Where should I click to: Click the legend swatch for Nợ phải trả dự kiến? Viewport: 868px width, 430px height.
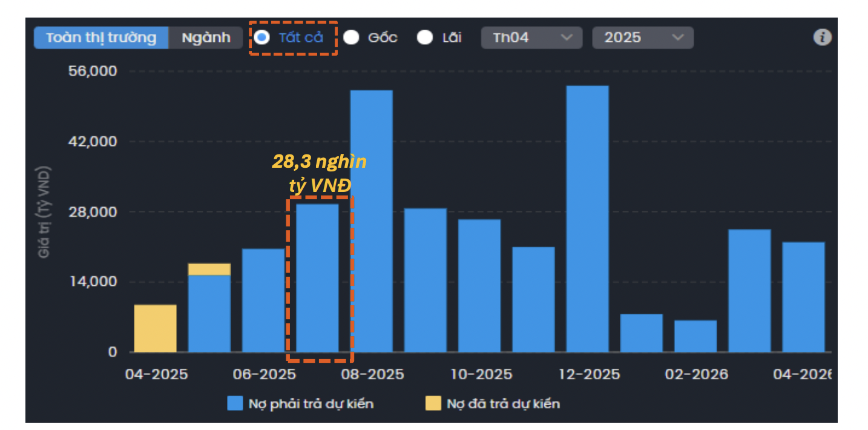pos(234,403)
